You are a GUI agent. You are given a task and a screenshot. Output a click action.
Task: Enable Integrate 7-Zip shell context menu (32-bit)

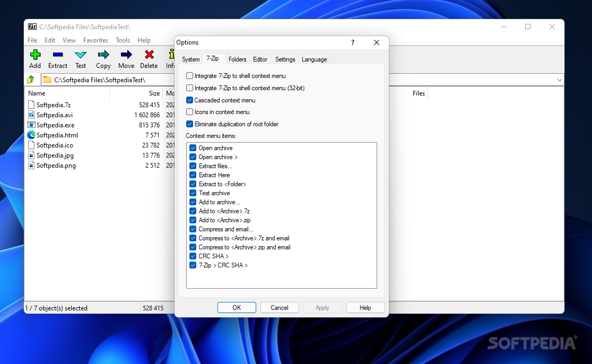click(189, 88)
